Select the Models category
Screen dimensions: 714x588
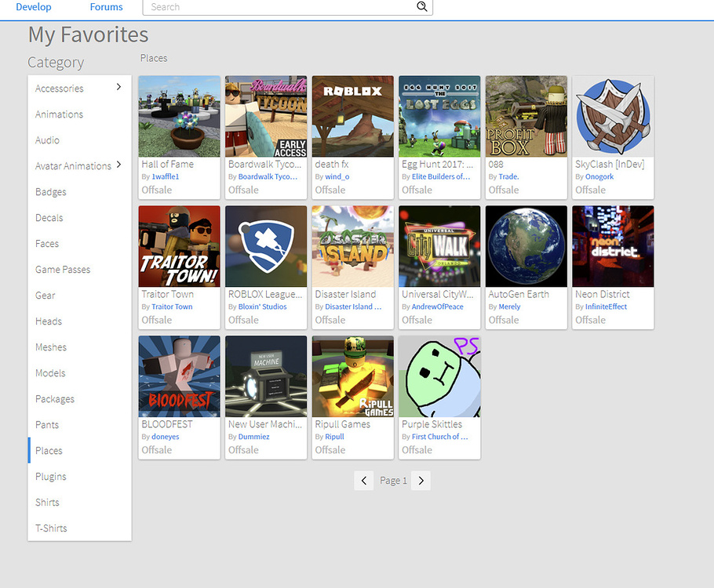[80, 373]
